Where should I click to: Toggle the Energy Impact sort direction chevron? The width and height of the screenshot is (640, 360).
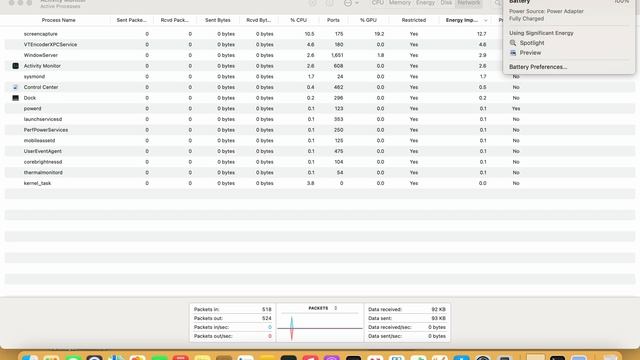click(486, 20)
